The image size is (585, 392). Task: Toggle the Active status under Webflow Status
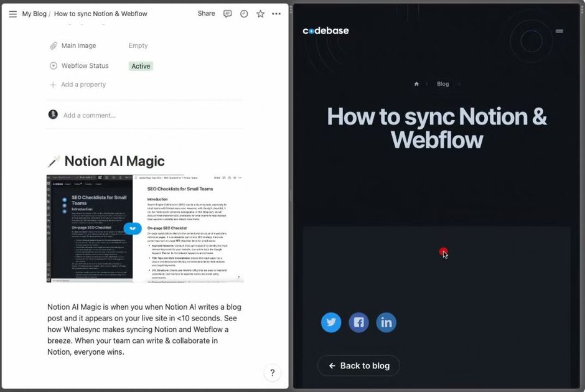click(140, 65)
